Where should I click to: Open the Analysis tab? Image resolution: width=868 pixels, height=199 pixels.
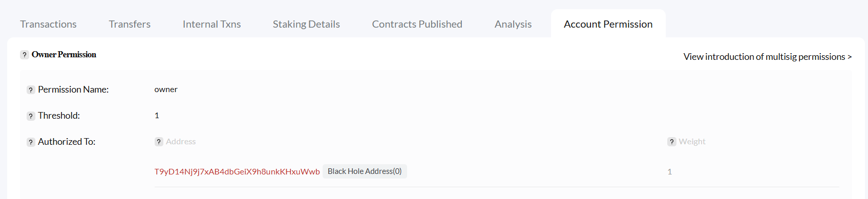click(x=513, y=24)
